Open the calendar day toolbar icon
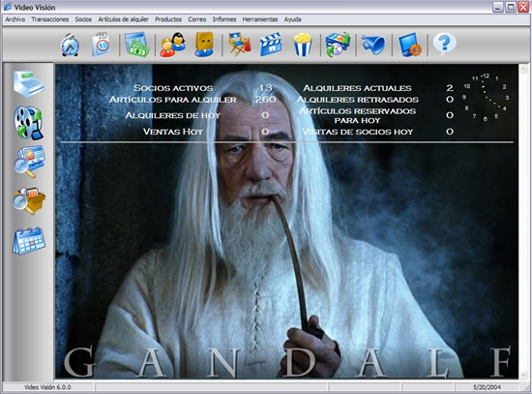The height and width of the screenshot is (394, 532). click(x=102, y=45)
